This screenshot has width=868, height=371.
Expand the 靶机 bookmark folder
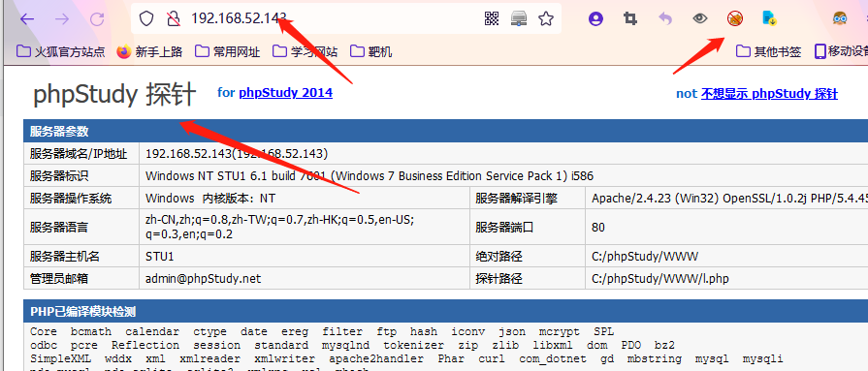(x=371, y=52)
